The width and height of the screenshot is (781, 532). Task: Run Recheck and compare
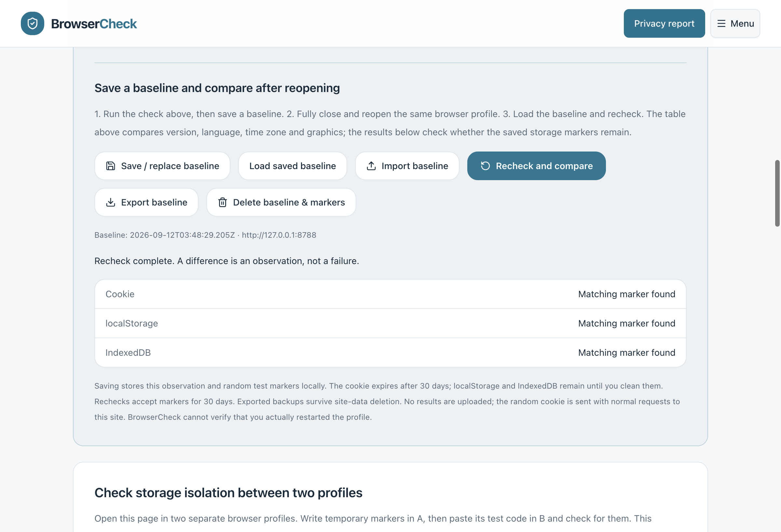[x=536, y=166]
